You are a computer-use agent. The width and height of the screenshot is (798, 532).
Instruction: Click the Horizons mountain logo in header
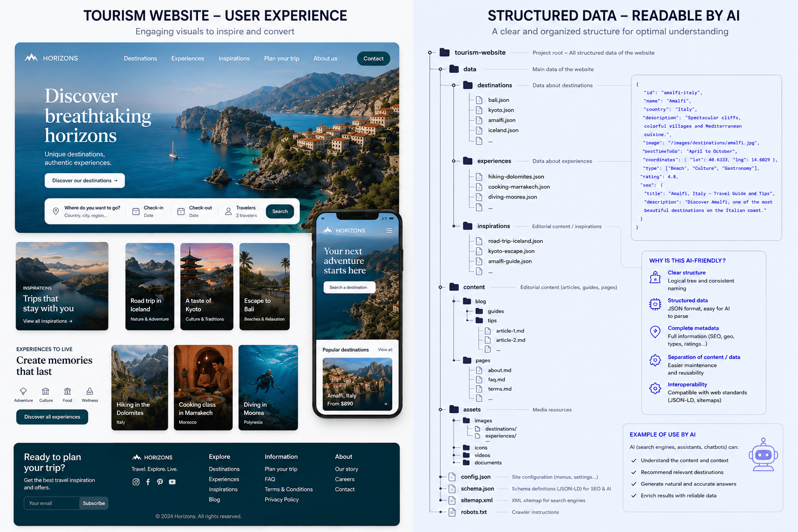tap(31, 58)
